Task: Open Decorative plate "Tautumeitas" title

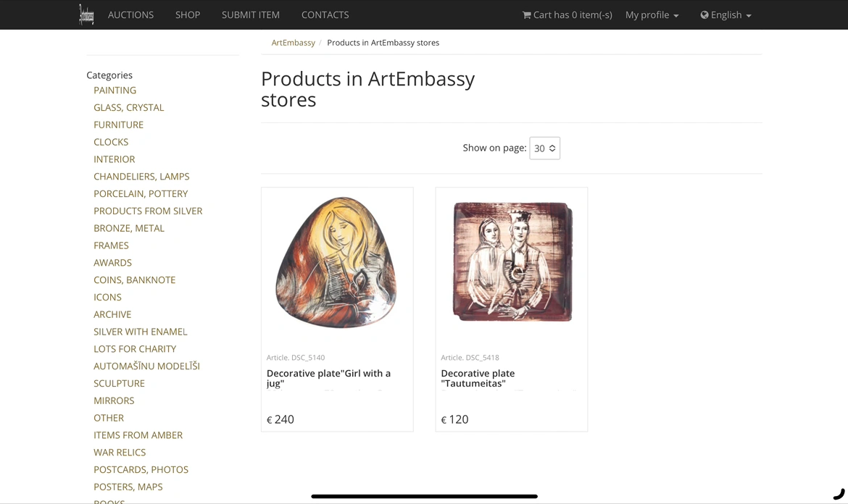Action: (x=478, y=378)
